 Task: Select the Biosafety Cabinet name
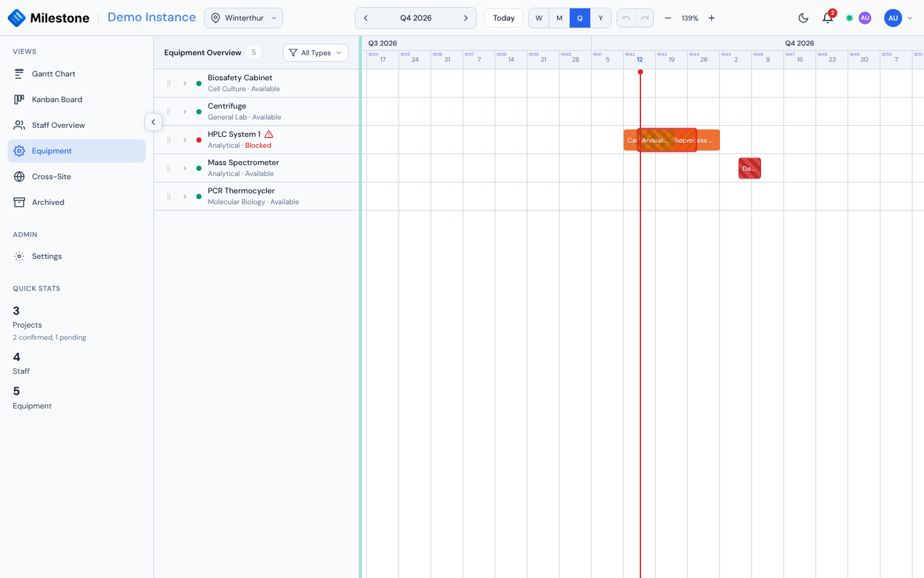240,78
